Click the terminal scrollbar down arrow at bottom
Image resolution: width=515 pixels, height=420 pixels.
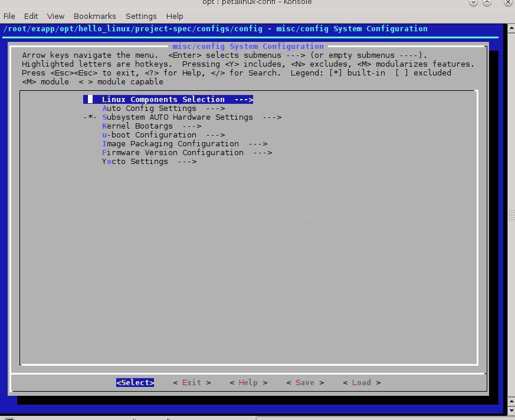[x=511, y=411]
